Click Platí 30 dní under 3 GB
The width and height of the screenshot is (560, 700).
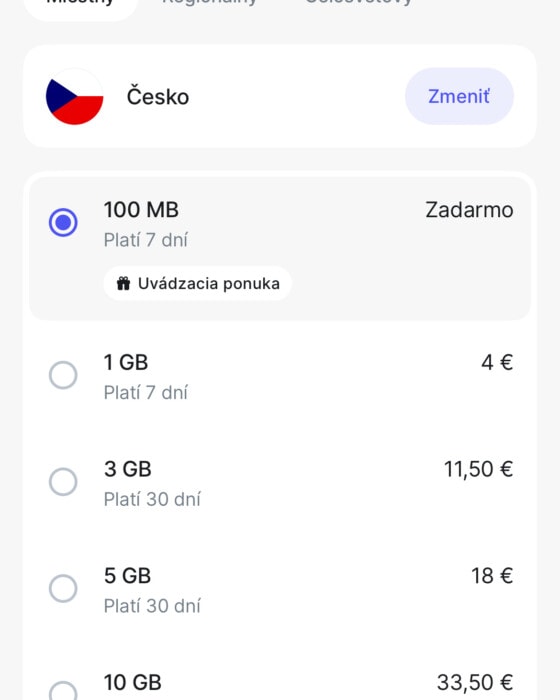tap(152, 500)
